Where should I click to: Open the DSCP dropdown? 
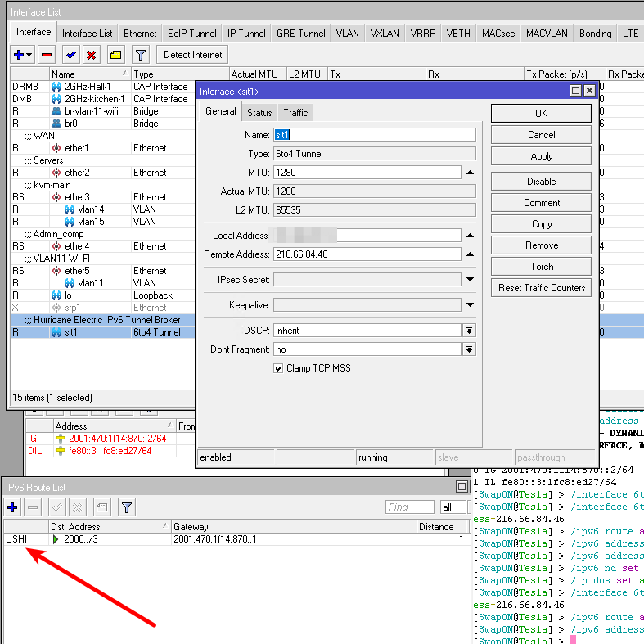[x=470, y=331]
